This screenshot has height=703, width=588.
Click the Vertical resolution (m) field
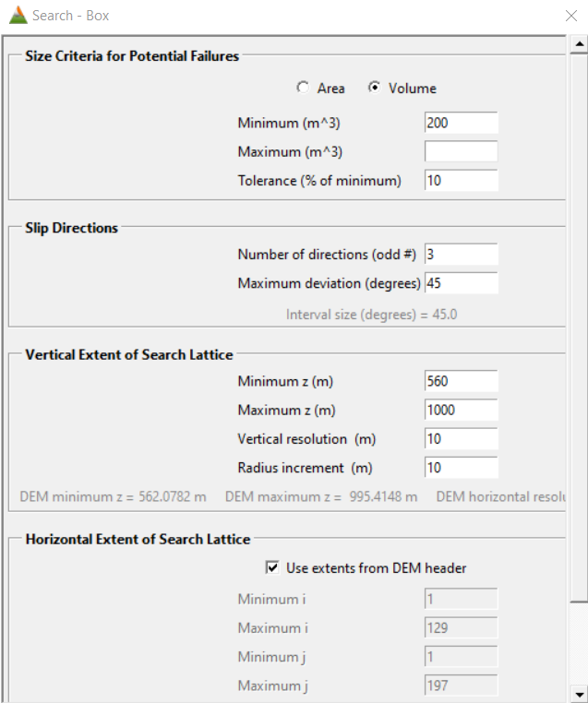pos(461,438)
